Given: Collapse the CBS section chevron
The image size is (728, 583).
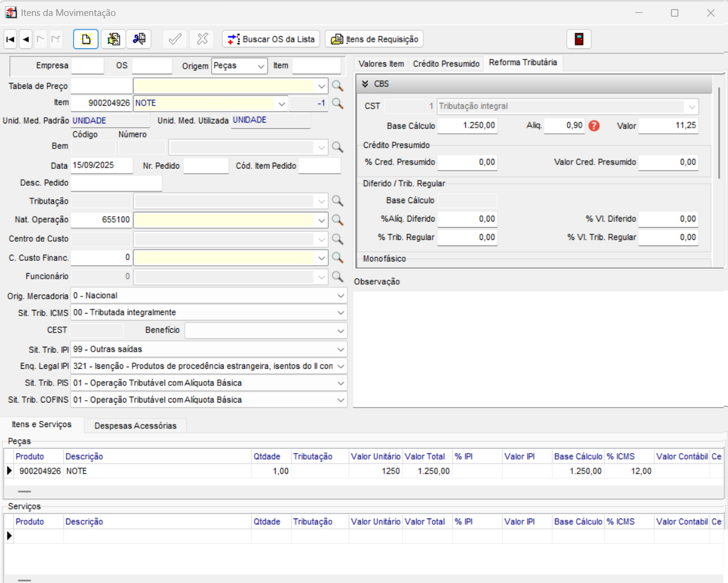Looking at the screenshot, I should click(365, 84).
